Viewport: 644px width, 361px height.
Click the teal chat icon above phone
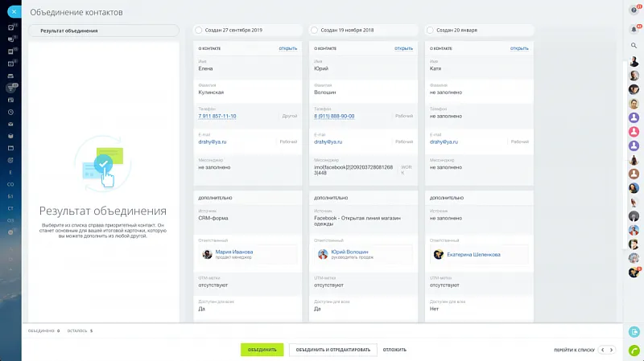pos(634,331)
